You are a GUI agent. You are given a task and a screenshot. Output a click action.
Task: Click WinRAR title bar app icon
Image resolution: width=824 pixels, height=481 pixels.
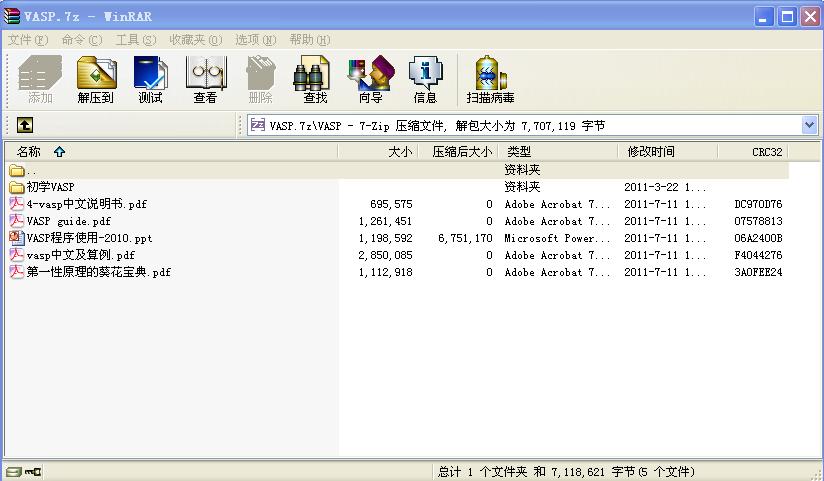click(12, 16)
